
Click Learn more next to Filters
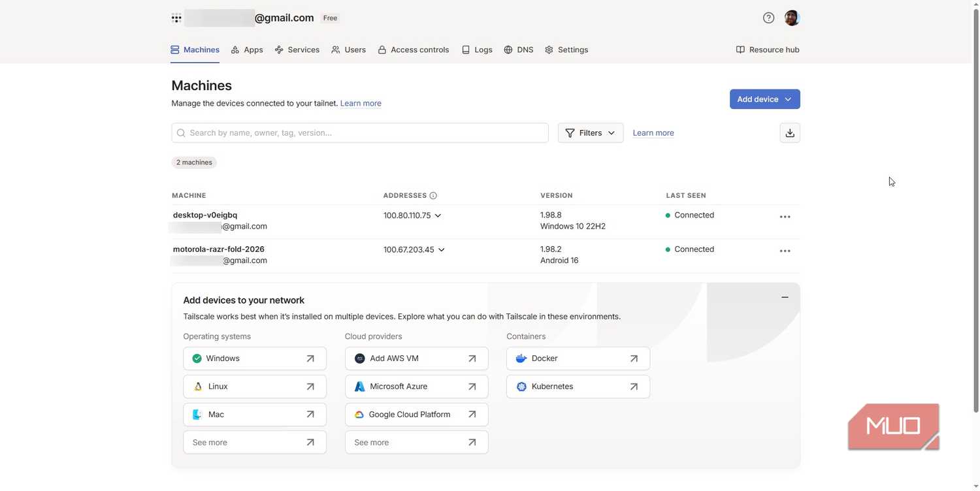click(653, 133)
